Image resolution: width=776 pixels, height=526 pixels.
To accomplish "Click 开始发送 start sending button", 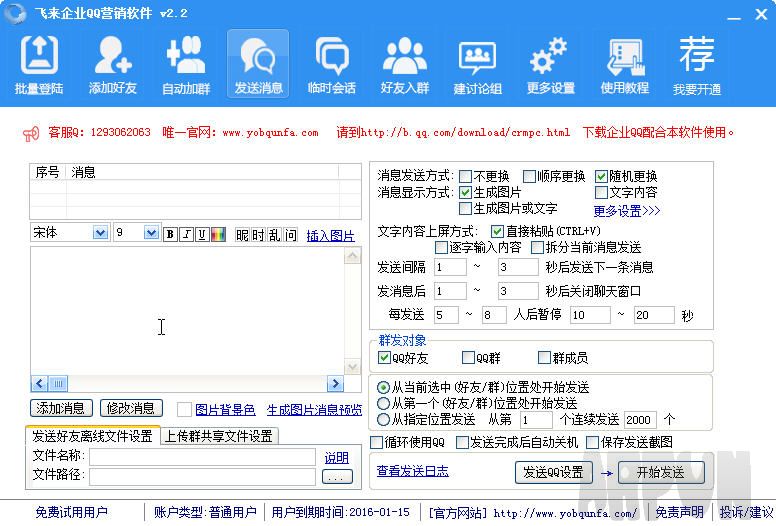I will tap(661, 472).
